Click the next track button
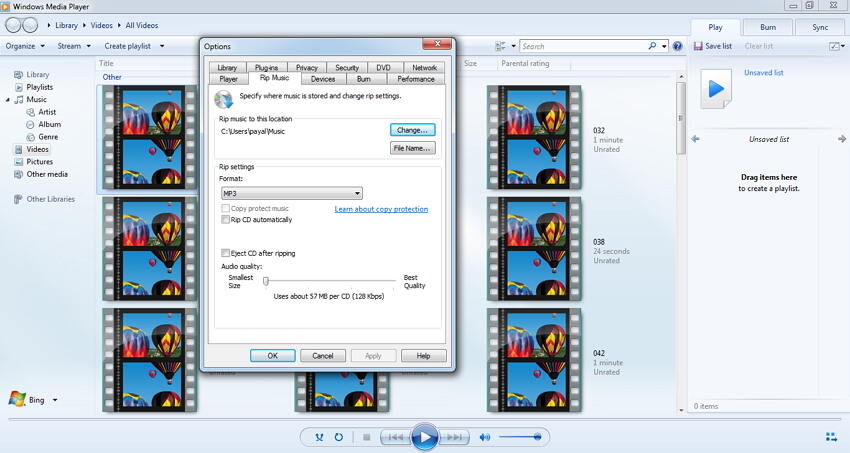 tap(454, 437)
